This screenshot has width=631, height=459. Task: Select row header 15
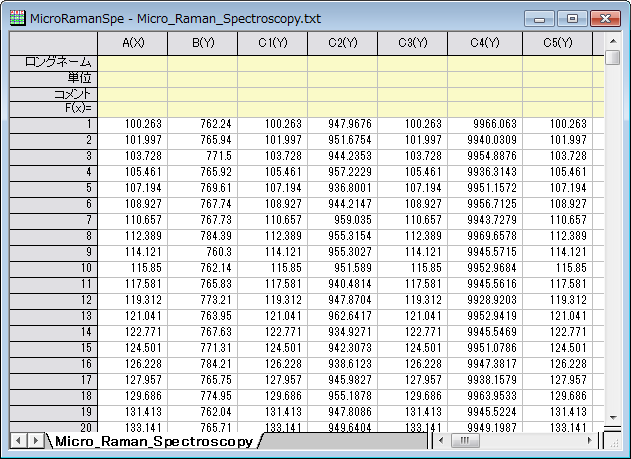point(54,348)
